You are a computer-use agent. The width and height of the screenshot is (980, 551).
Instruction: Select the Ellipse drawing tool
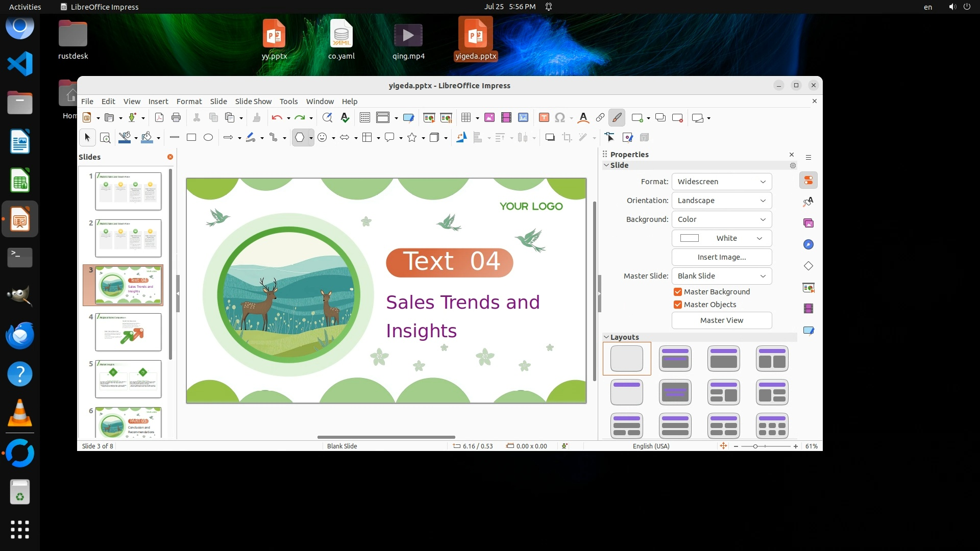[208, 137]
